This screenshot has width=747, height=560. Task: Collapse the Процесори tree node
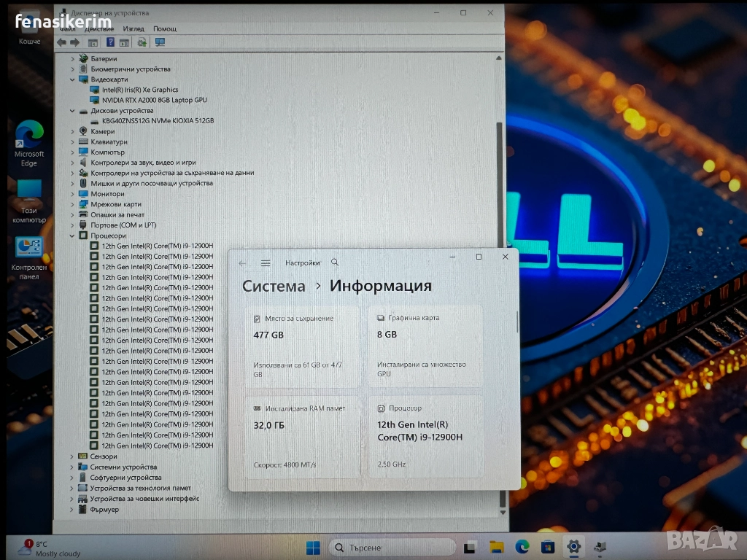72,236
